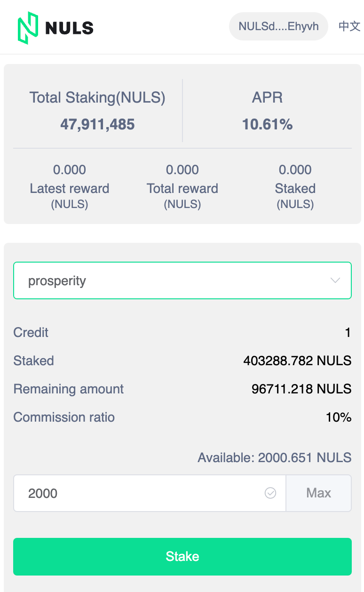Click the Total Staking(NULS) value 47,911,485
The image size is (364, 592).
point(97,125)
